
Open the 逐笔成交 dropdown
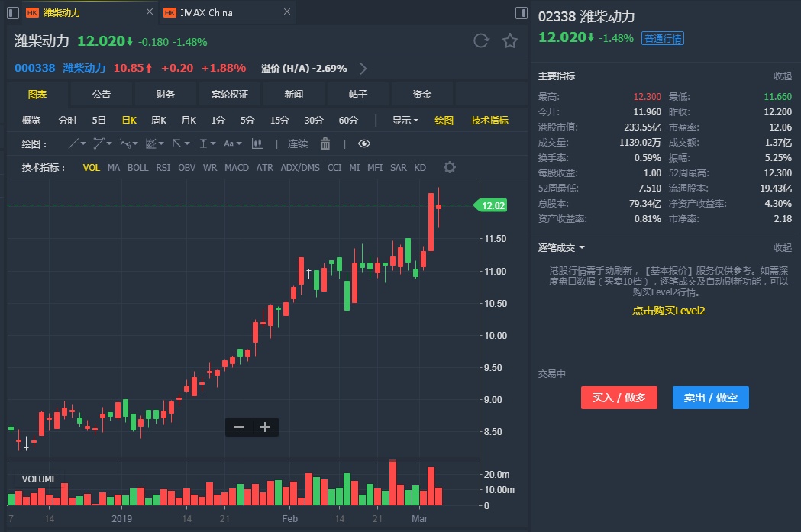click(x=562, y=247)
